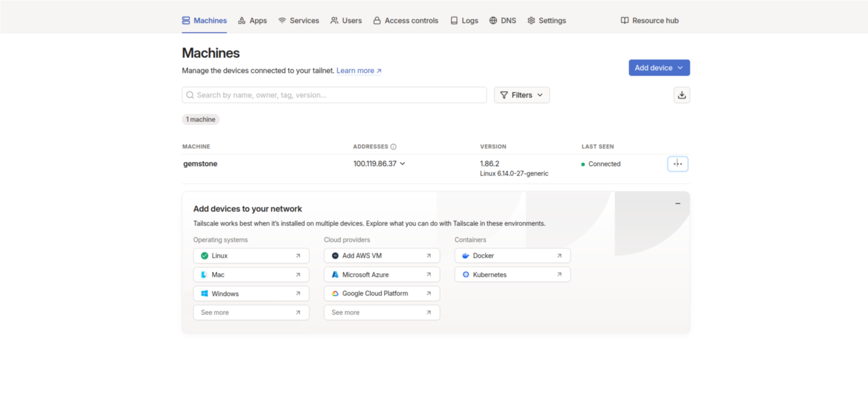Open the Add device dropdown
Image resolution: width=868 pixels, height=397 pixels.
click(x=659, y=68)
